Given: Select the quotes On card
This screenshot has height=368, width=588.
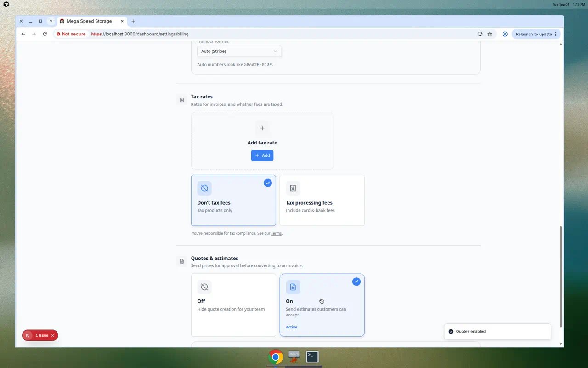Looking at the screenshot, I should [322, 305].
